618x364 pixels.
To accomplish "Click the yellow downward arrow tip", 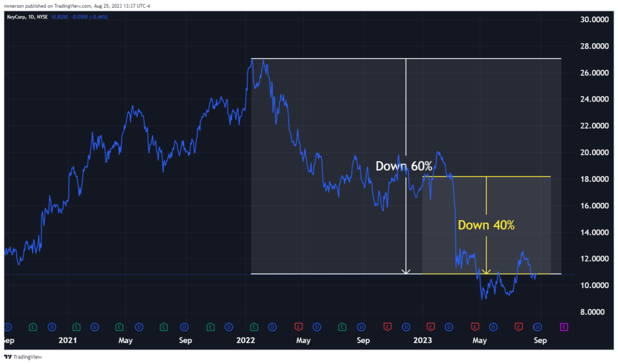I will point(486,272).
